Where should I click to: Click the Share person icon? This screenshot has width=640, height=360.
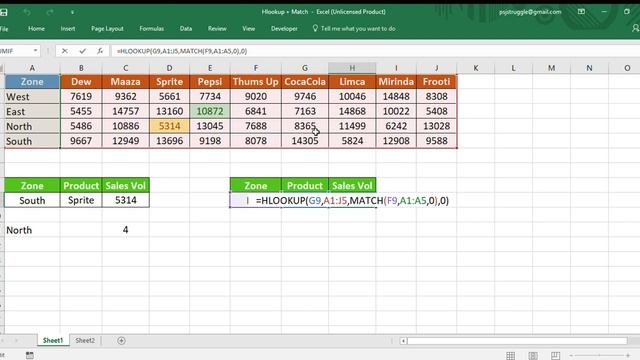(x=636, y=28)
